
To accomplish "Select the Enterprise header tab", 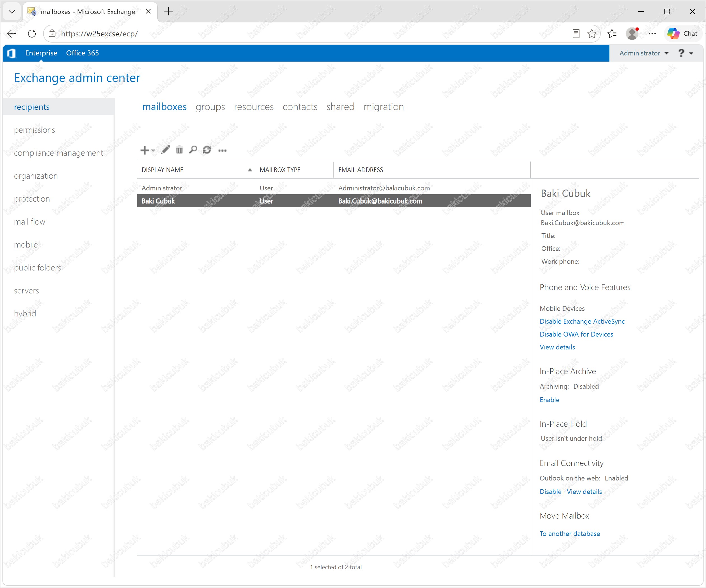I will tap(41, 53).
